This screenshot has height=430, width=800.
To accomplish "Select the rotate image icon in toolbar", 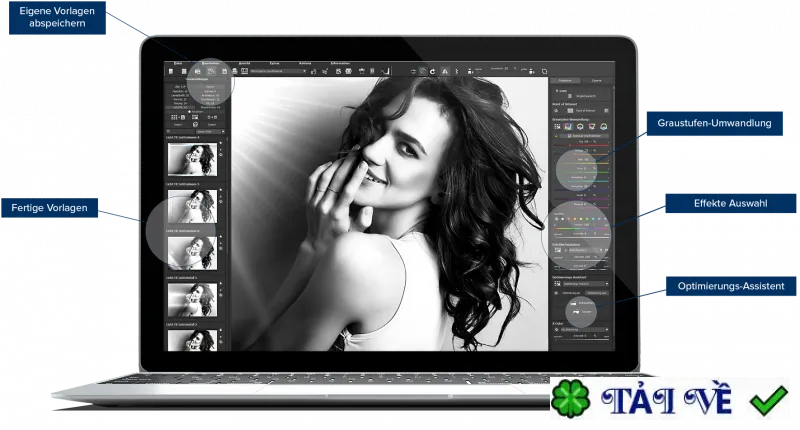I will (433, 71).
